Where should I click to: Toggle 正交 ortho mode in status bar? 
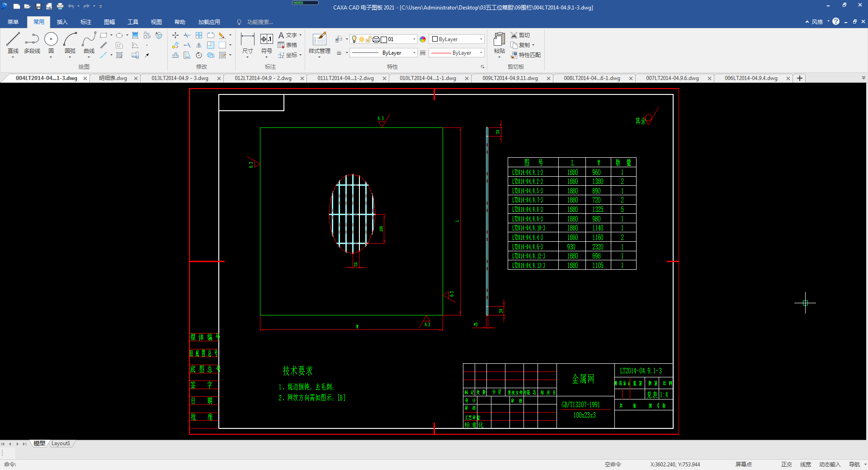(x=787, y=464)
